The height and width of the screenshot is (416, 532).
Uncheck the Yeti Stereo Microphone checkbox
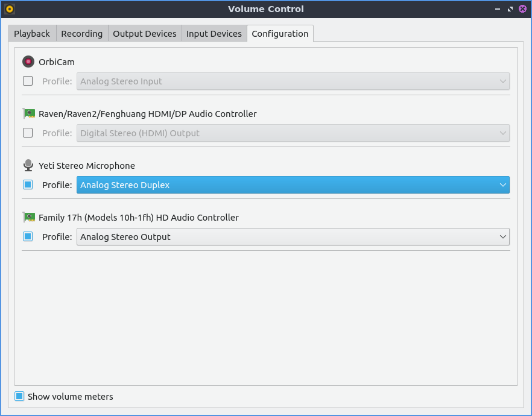pyautogui.click(x=28, y=185)
